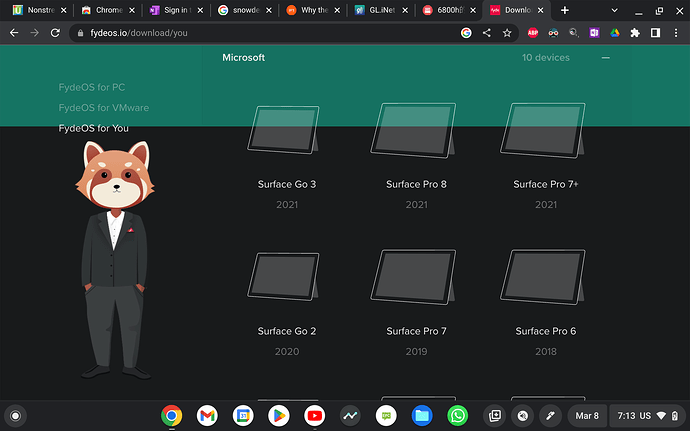Open FydeOS for VMware link
The width and height of the screenshot is (690, 431).
click(x=103, y=108)
